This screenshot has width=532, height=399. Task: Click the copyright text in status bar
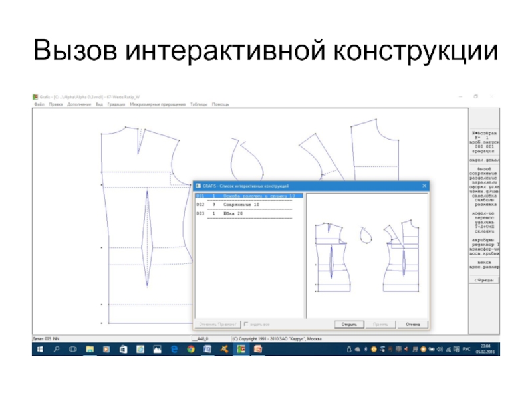tap(277, 339)
